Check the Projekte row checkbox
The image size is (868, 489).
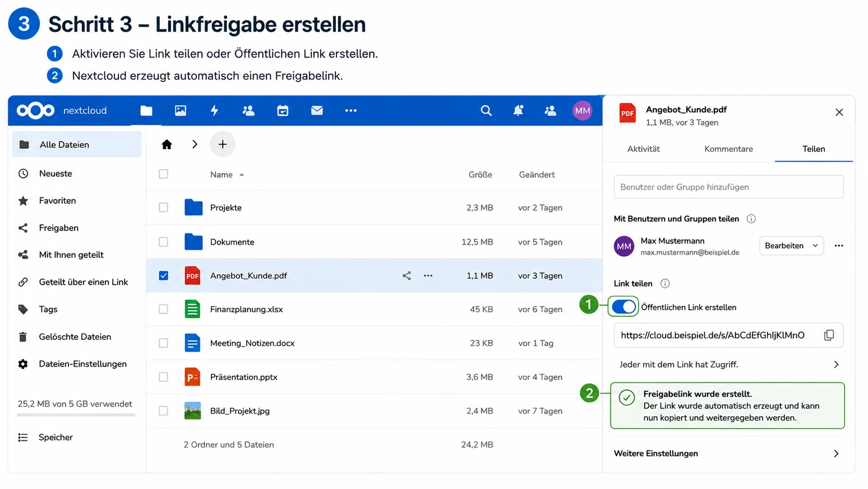[164, 207]
